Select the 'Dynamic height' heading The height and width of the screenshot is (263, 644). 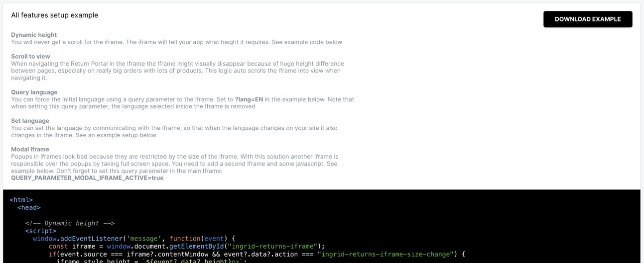tap(34, 35)
